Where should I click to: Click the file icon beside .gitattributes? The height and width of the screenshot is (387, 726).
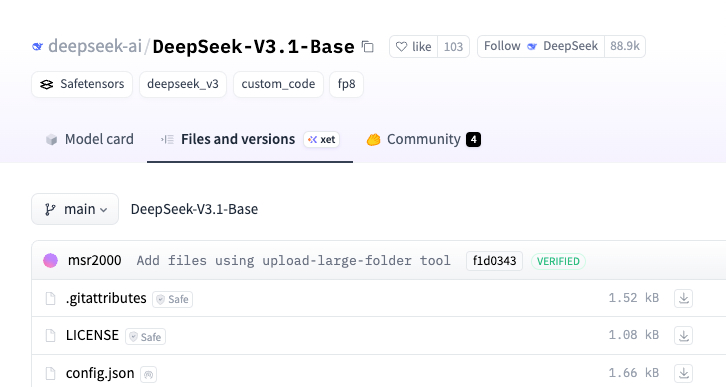pyautogui.click(x=50, y=299)
